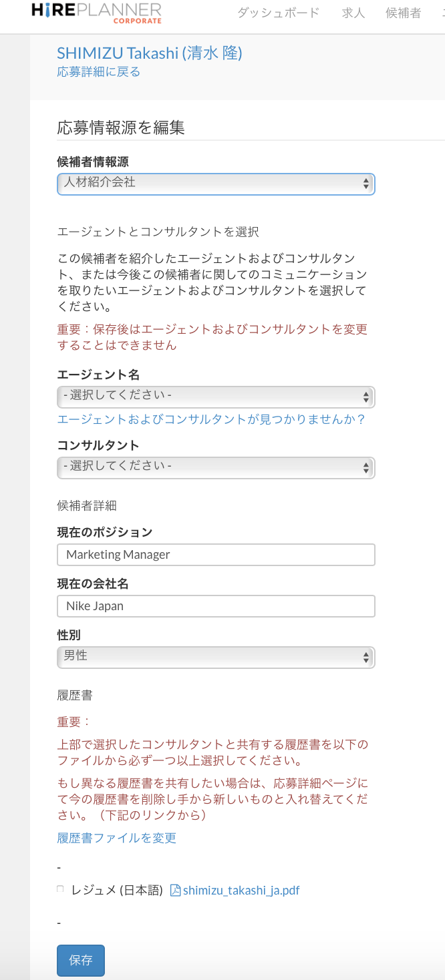The image size is (445, 980).
Task: Open the コンサルタント dropdown
Action: click(x=215, y=466)
